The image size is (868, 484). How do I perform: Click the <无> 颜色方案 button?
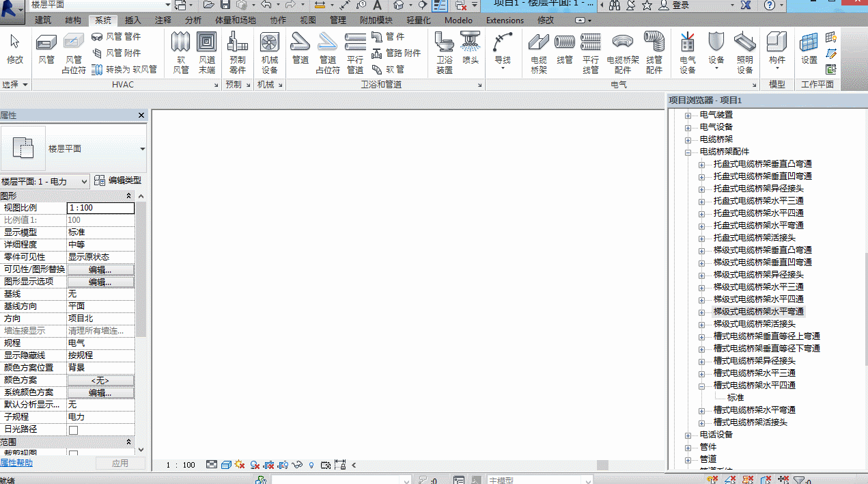pyautogui.click(x=100, y=380)
